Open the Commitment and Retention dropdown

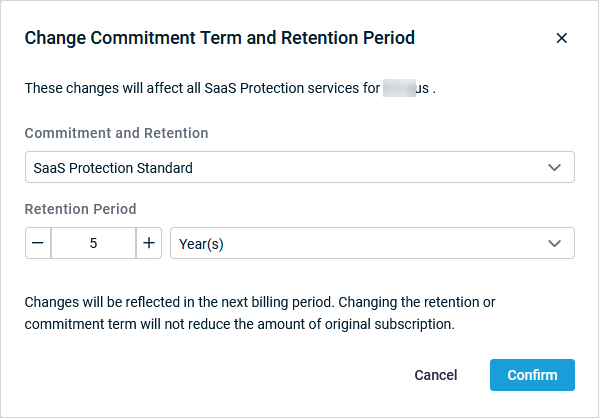(x=300, y=167)
